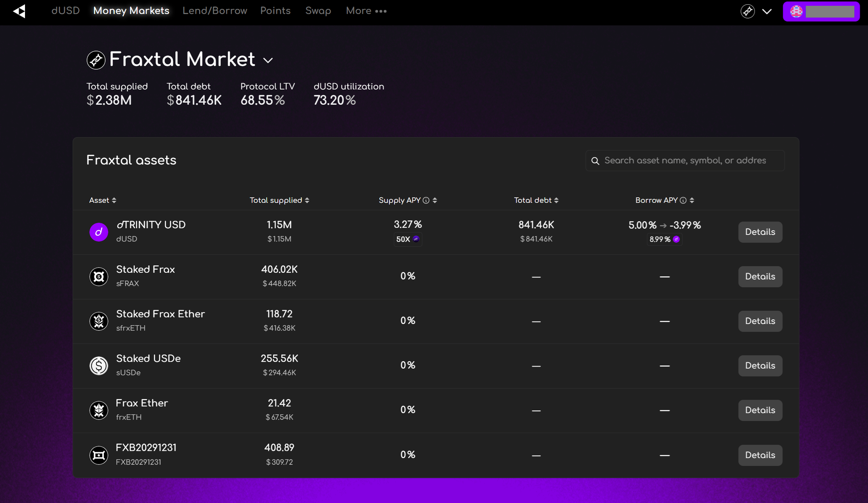The height and width of the screenshot is (503, 868).
Task: Expand the Fraxtal Market selector chevron
Action: coord(268,60)
